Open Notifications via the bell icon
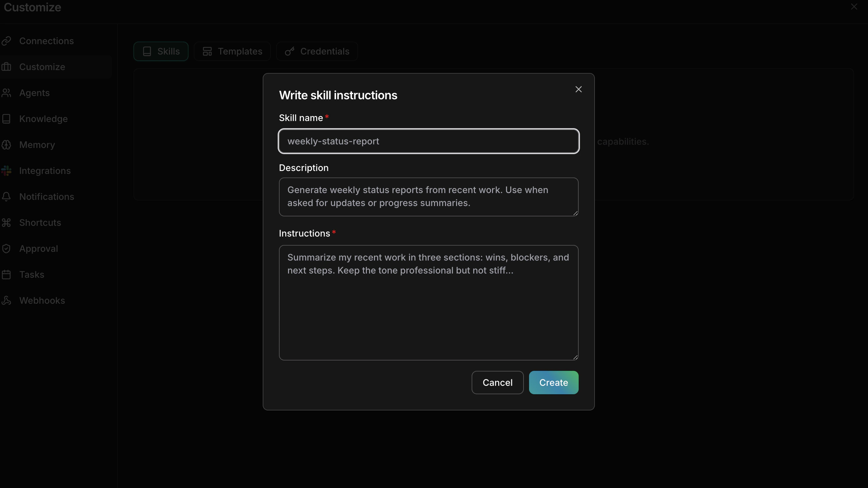The width and height of the screenshot is (868, 488). (7, 197)
